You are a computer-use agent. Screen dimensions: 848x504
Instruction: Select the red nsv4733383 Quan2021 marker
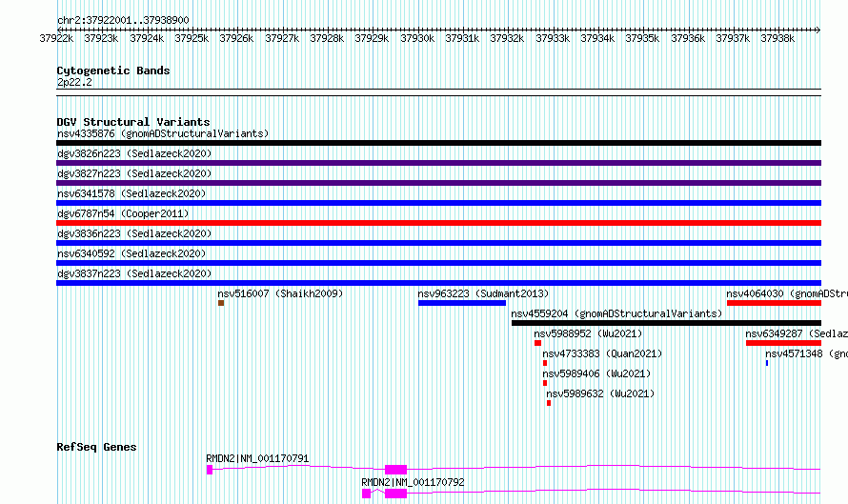point(545,363)
